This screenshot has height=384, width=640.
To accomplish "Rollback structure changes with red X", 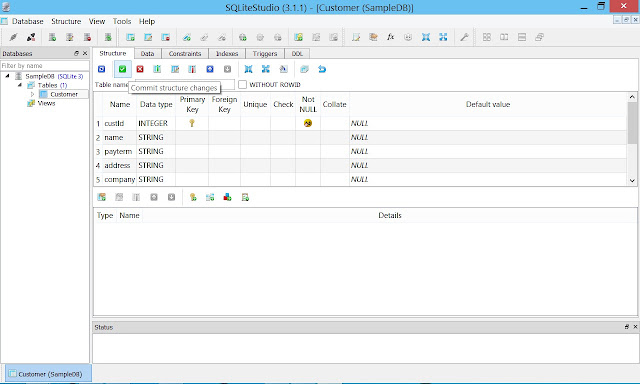I will pos(140,69).
